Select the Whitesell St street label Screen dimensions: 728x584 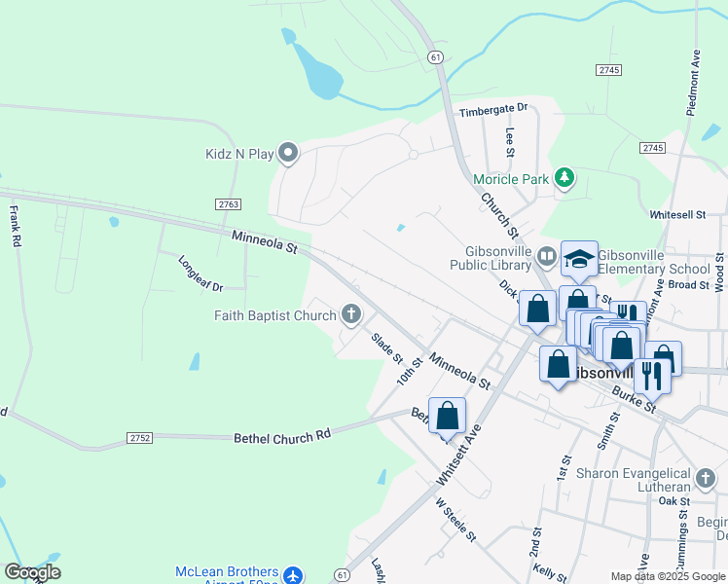point(677,214)
